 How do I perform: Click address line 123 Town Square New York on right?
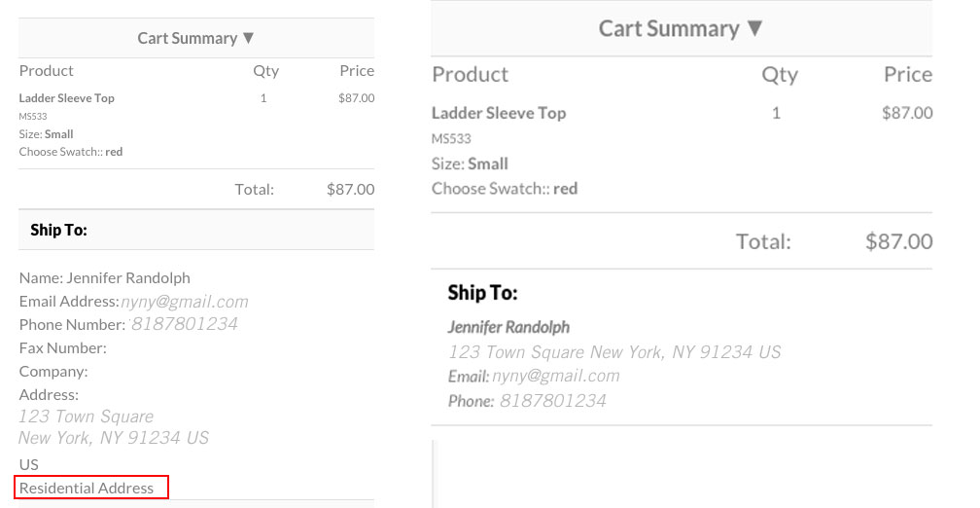614,352
